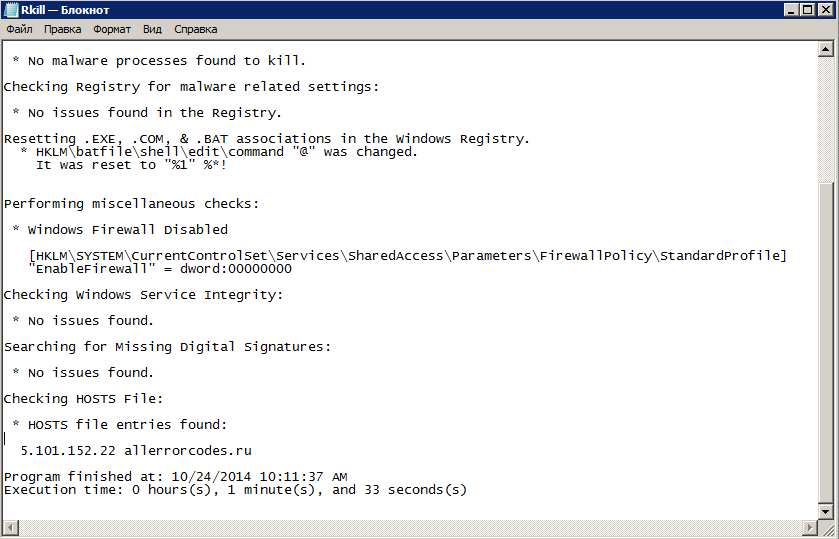Click the horizontal scrollbar left arrow
Image resolution: width=839 pixels, height=539 pixels.
point(8,527)
